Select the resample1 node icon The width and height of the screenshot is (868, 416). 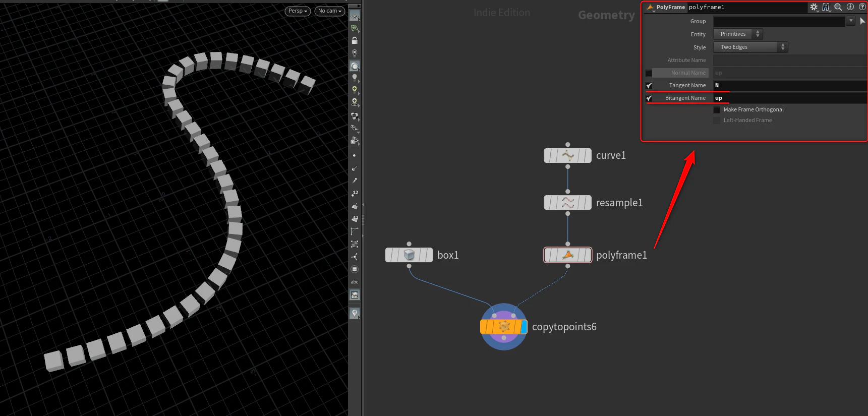568,203
